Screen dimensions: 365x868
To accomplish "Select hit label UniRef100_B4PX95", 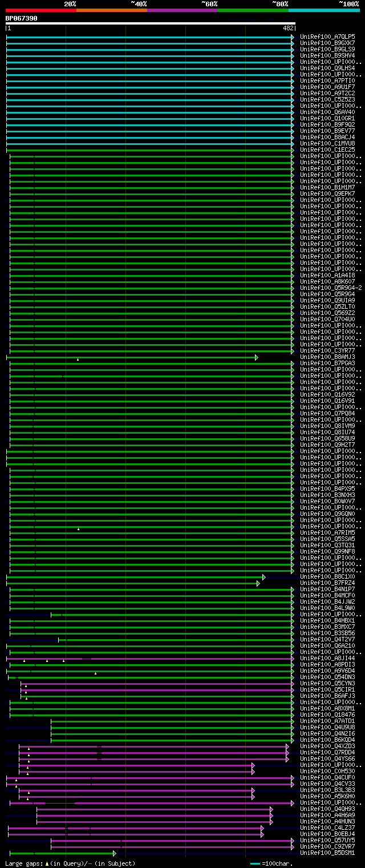I will pos(327,488).
